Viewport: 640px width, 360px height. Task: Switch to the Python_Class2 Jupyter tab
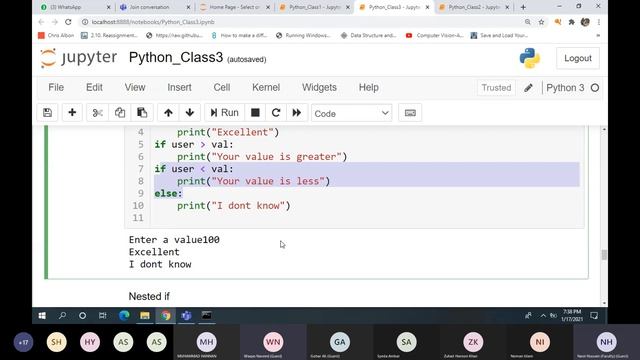click(x=473, y=7)
